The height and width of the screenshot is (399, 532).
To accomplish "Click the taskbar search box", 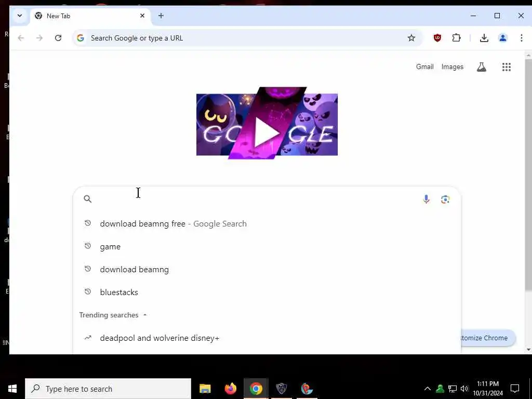I will pos(108,389).
